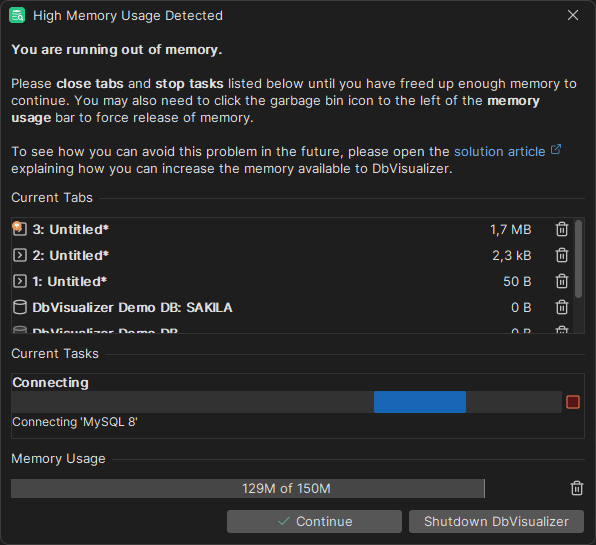This screenshot has height=545, width=596.
Task: Click the '2,3 kB' size value
Action: 512,255
